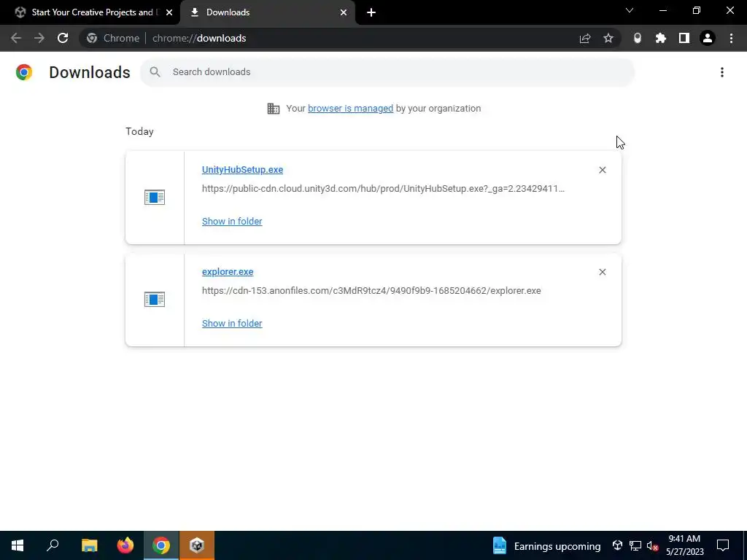Open File Explorer from the taskbar
The width and height of the screenshot is (747, 560).
[89, 545]
